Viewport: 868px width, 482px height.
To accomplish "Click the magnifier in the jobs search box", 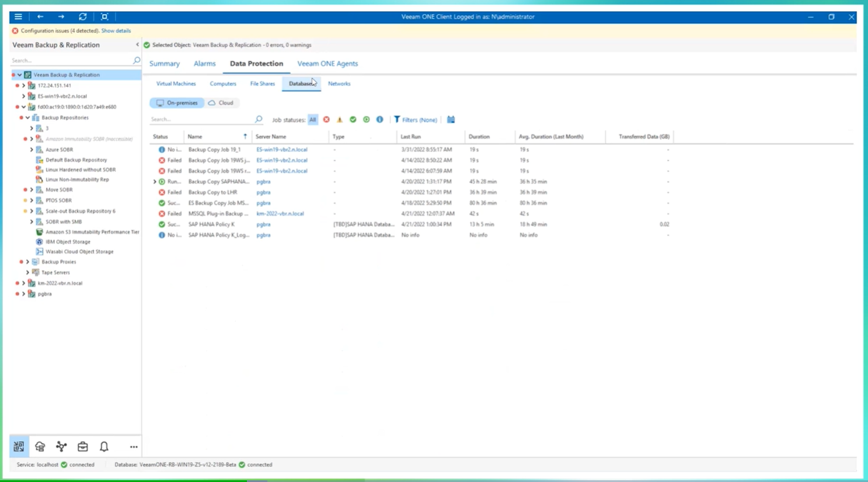I will pos(259,119).
